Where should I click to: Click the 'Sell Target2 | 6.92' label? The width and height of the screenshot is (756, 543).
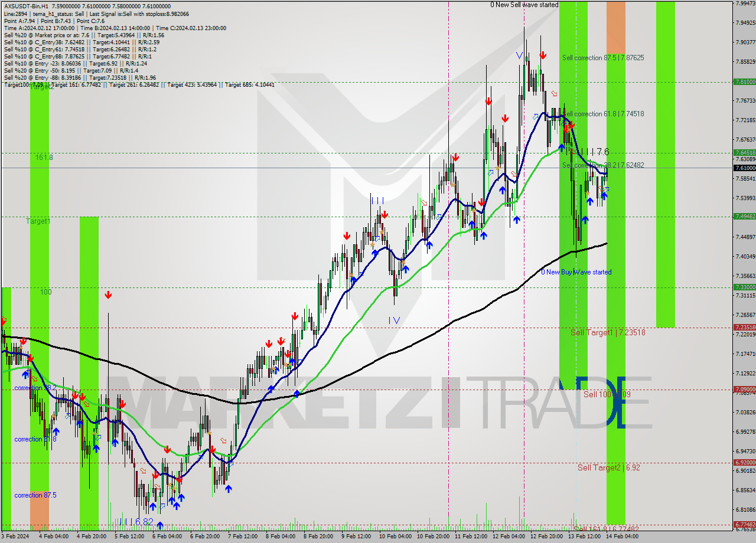pos(608,467)
